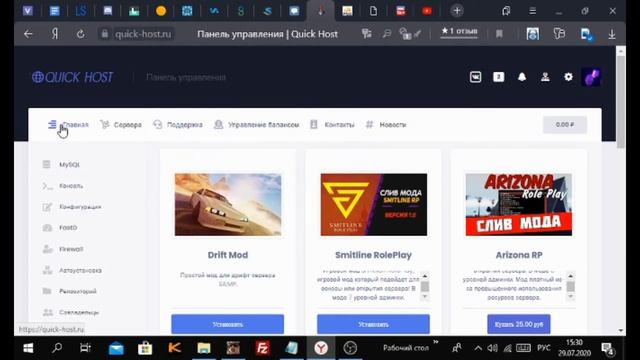Open Управление балансом menu item
640x360 pixels.
pos(256,124)
